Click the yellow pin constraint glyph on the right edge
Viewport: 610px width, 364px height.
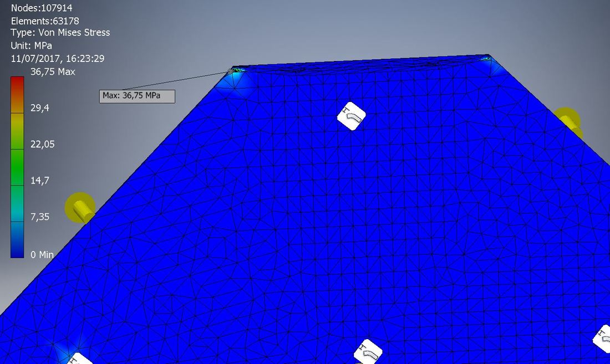click(567, 121)
